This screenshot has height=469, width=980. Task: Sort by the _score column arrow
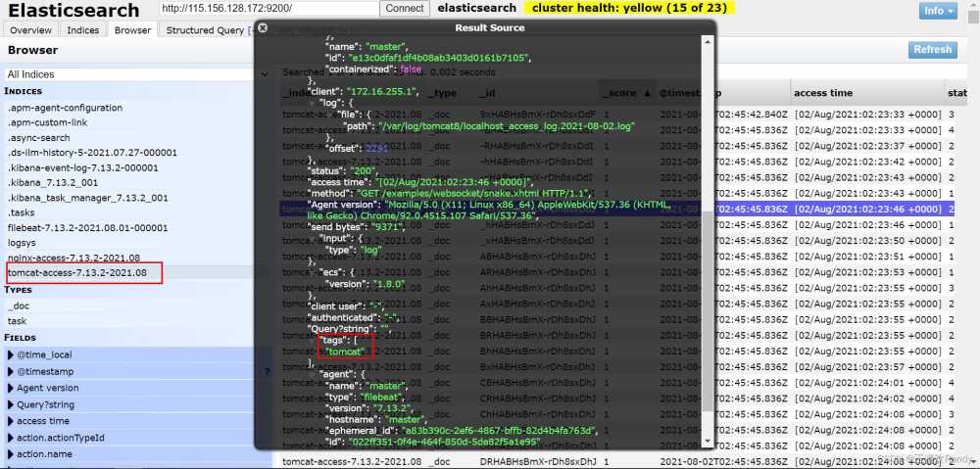(647, 93)
